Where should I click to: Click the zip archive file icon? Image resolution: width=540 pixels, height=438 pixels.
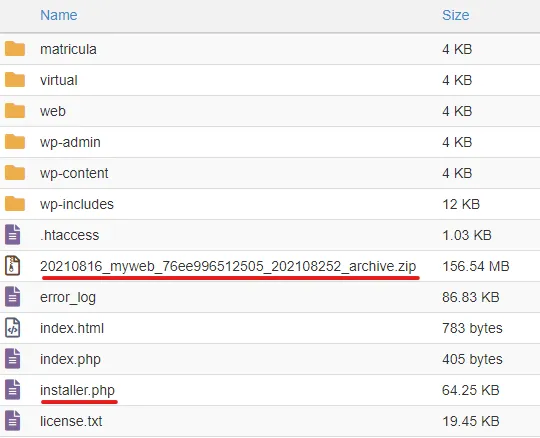coord(12,265)
